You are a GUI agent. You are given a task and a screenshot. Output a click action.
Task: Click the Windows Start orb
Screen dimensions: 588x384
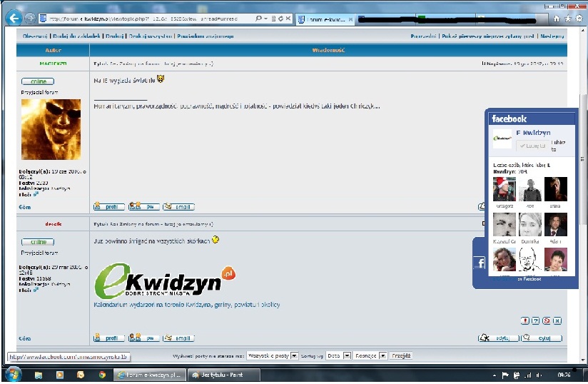click(x=13, y=374)
